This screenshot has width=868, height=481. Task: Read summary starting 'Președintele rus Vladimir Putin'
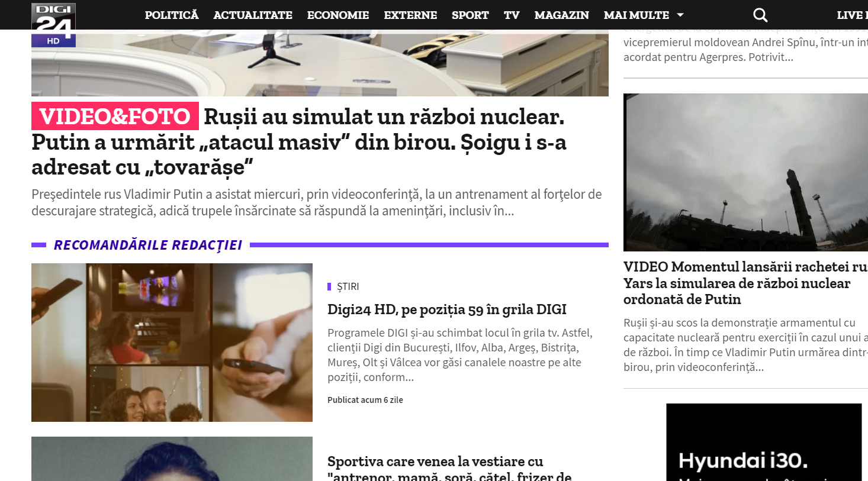click(317, 202)
